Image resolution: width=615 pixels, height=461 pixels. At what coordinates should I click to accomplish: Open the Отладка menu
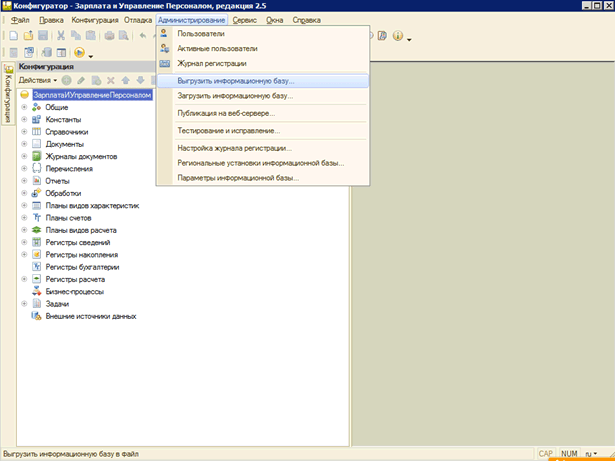138,20
